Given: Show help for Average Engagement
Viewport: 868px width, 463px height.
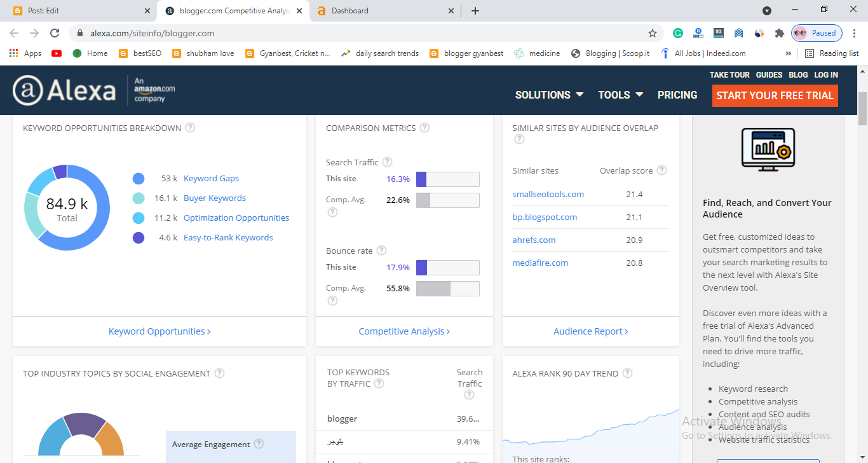Looking at the screenshot, I should tap(259, 444).
